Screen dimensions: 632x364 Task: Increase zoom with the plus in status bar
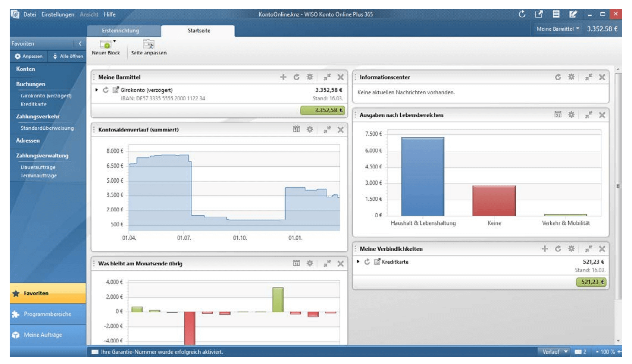point(619,352)
